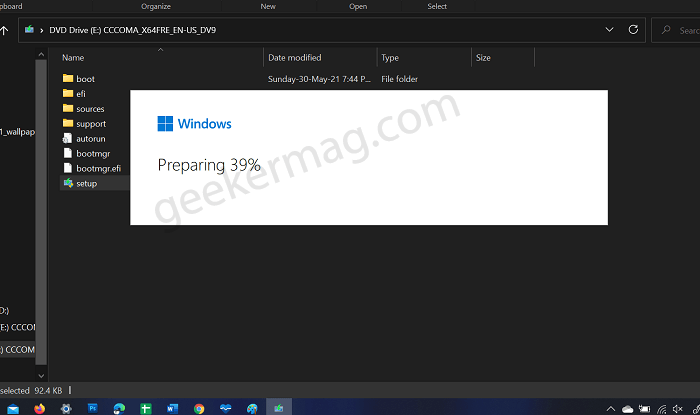Select the E:) CCCOI drive in sidebar
This screenshot has width=700, height=415.
pos(17,327)
